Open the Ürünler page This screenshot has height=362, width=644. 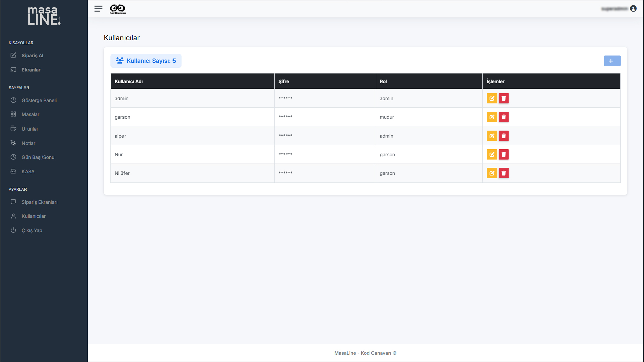30,129
